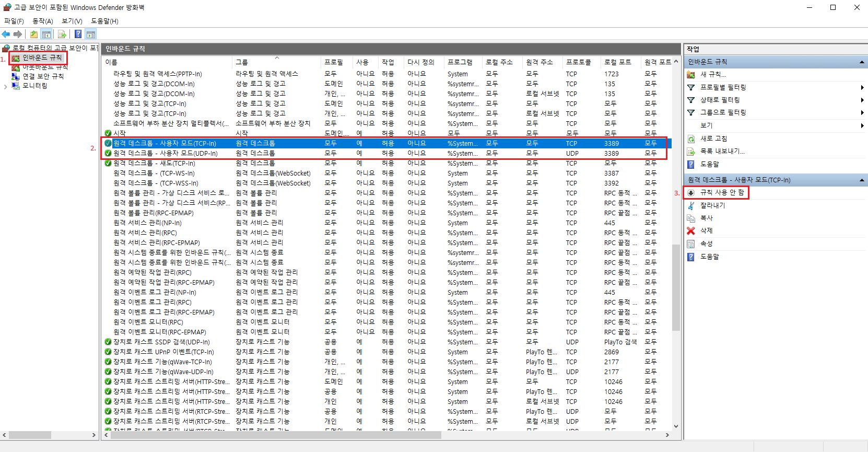Click the red X 삭제 icon
This screenshot has width=868, height=452.
(x=691, y=230)
